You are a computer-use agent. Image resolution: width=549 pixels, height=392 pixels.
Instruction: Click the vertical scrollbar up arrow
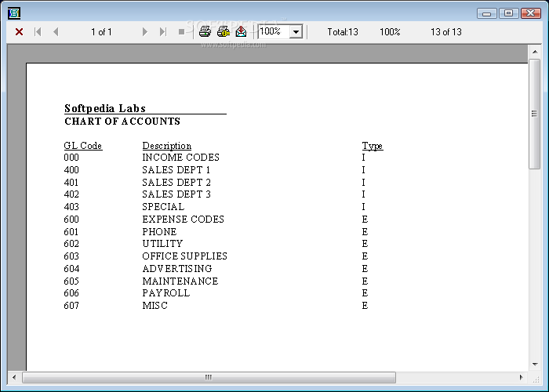click(x=535, y=52)
